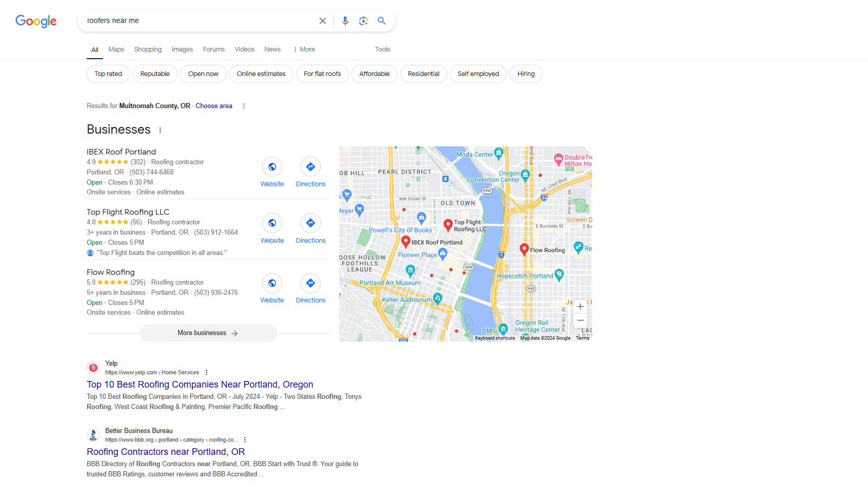The image size is (868, 486).
Task: Click the Google logo
Action: pos(36,21)
